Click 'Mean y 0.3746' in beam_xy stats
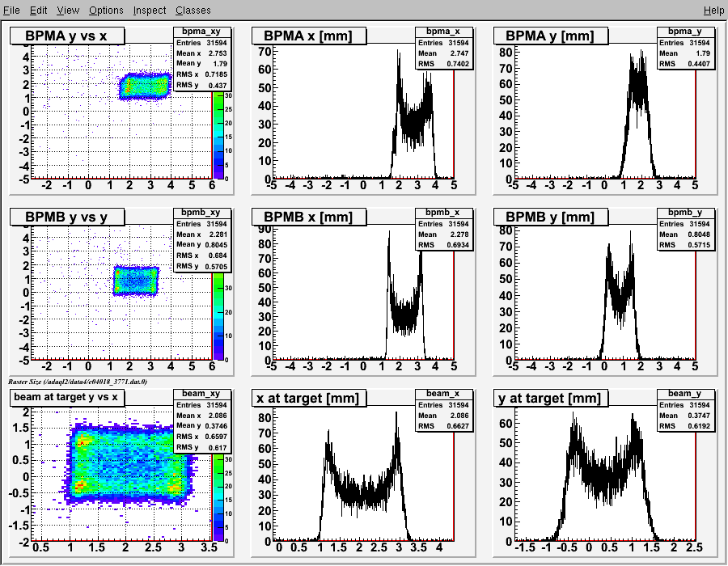This screenshot has height=566, width=728. pyautogui.click(x=201, y=426)
